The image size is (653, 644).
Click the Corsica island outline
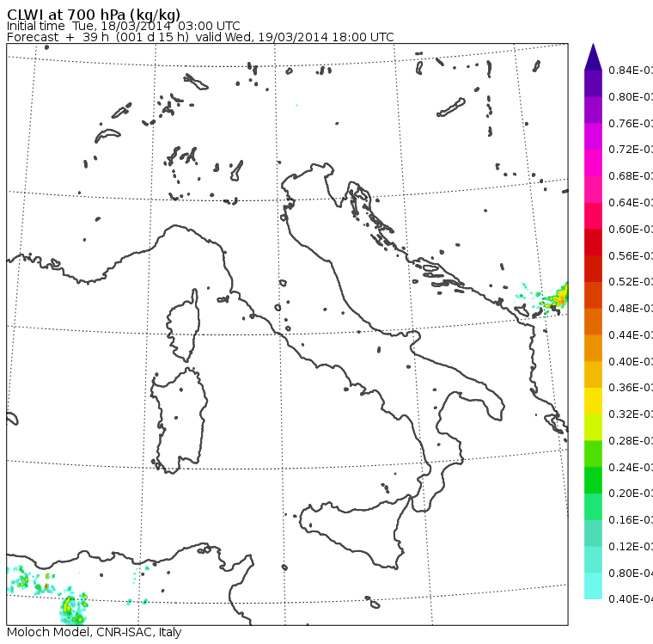183,325
